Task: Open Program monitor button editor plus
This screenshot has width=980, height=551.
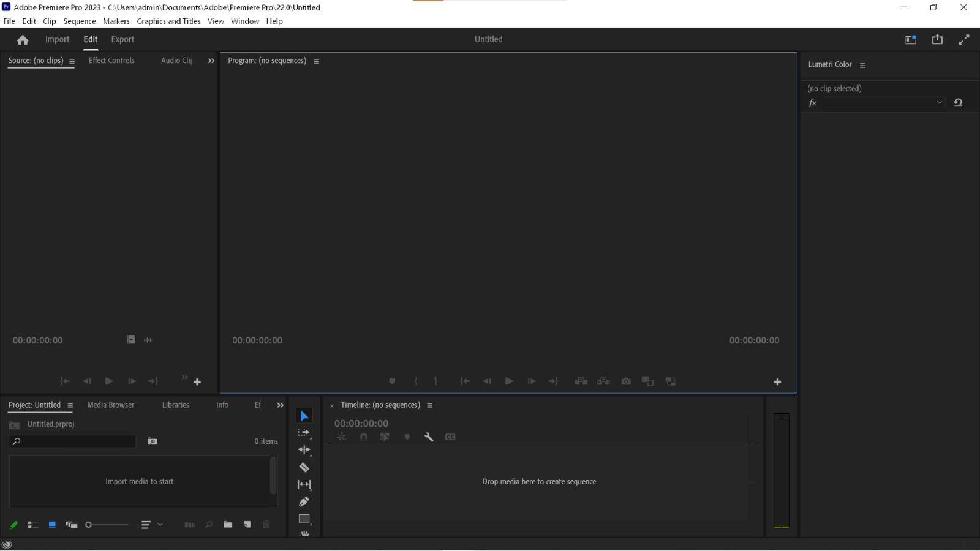Action: pyautogui.click(x=777, y=382)
